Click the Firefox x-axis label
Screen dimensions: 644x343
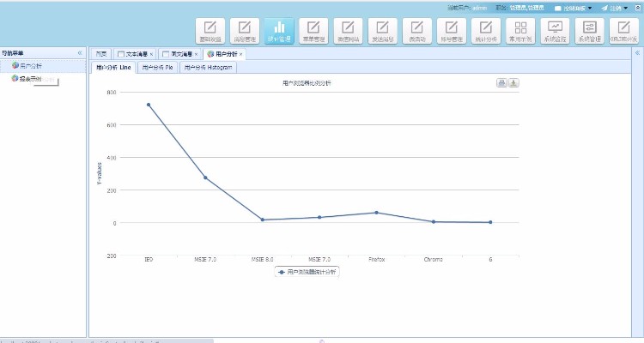377,259
